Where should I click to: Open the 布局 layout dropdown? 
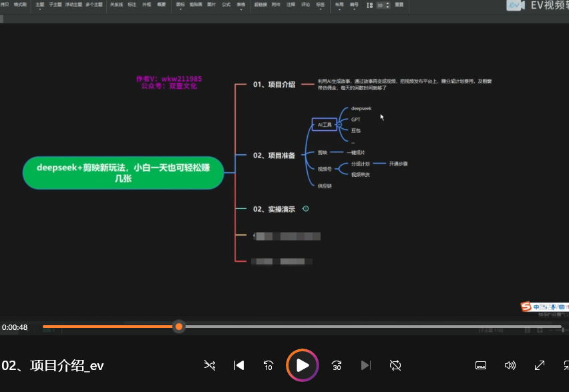[339, 5]
